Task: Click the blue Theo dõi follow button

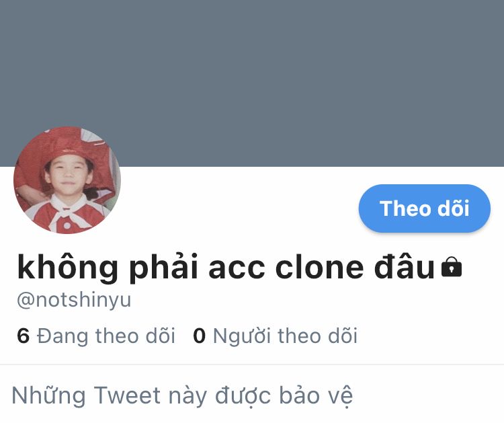Action: pos(424,208)
